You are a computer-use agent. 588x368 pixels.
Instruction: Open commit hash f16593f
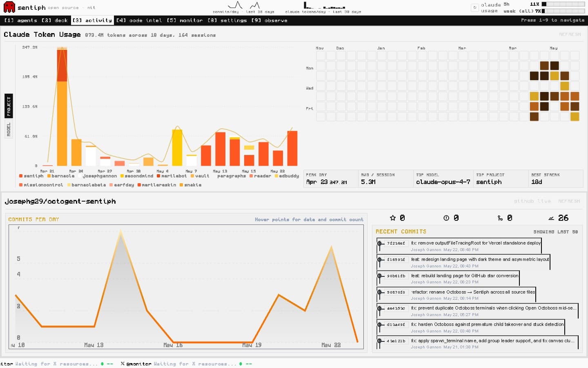pyautogui.click(x=396, y=260)
